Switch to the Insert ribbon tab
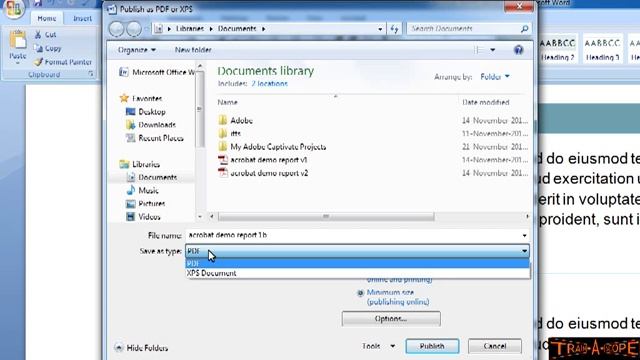The width and height of the screenshot is (640, 360). click(82, 18)
